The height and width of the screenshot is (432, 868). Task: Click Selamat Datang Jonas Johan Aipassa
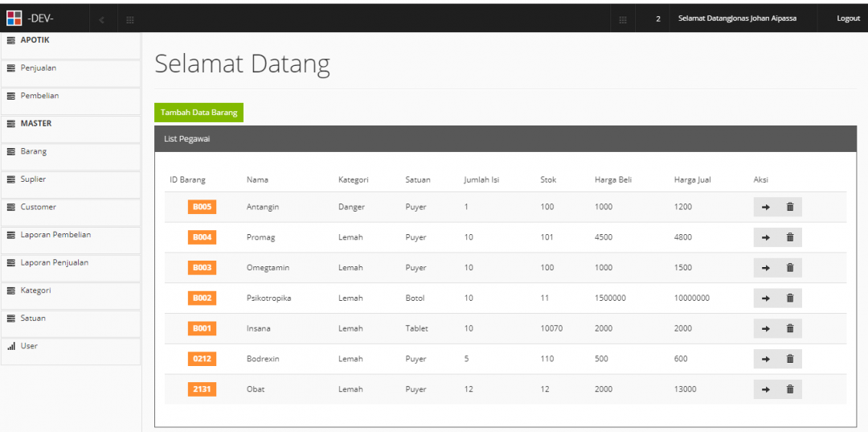[x=737, y=19]
